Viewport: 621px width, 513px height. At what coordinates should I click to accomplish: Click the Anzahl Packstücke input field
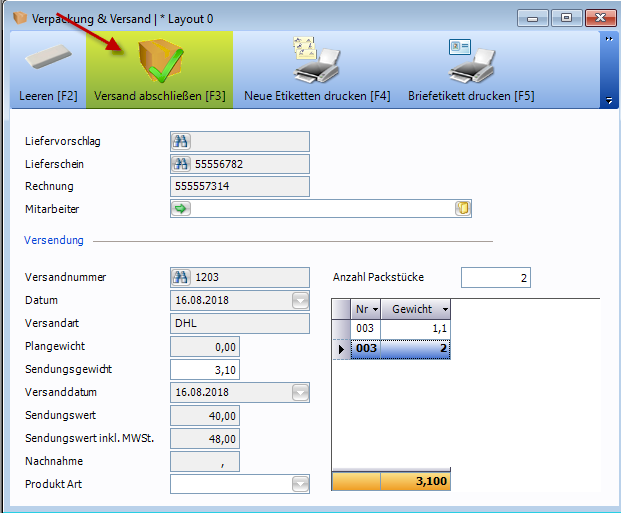coord(495,278)
